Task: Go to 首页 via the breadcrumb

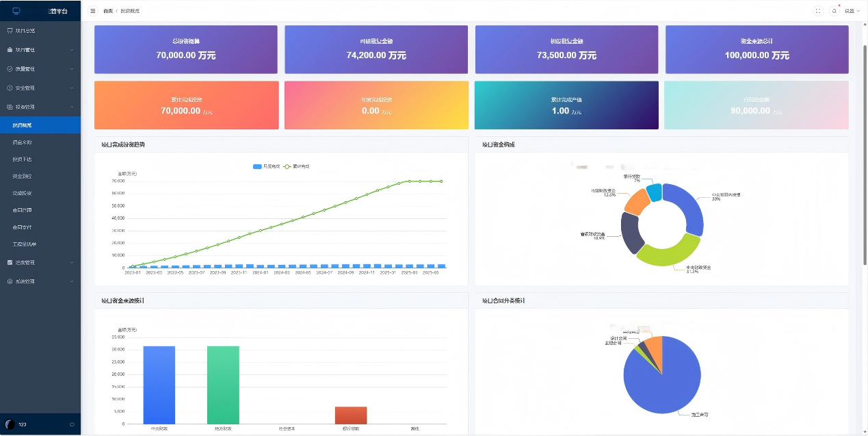Action: tap(108, 11)
